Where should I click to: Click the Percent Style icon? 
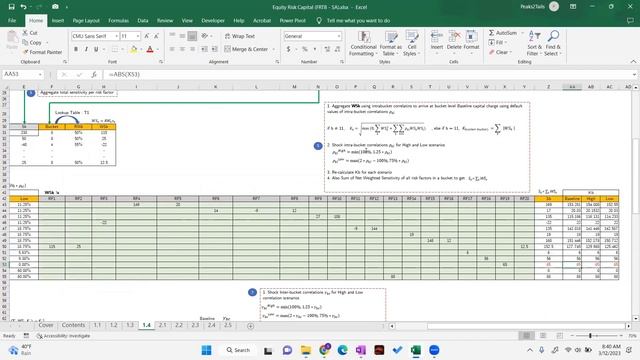[x=304, y=49]
